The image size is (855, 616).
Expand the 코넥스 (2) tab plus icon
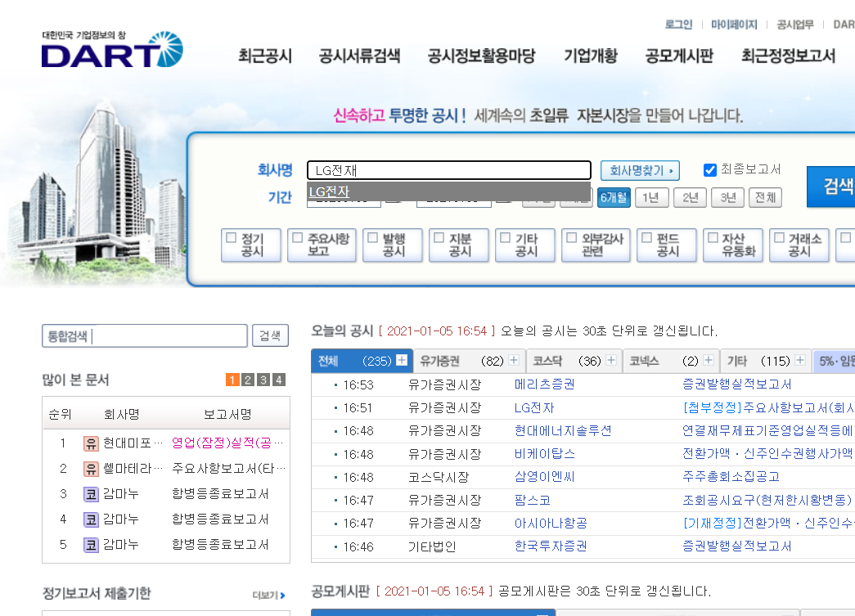click(x=709, y=360)
